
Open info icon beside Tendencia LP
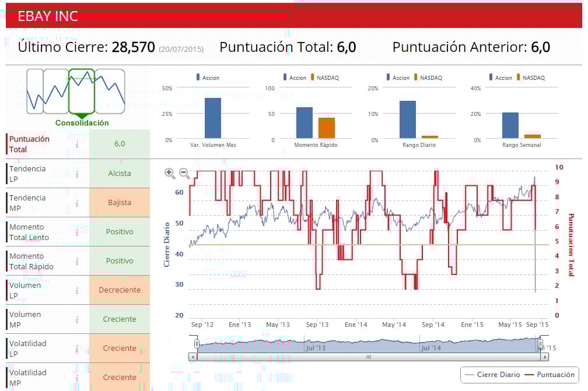tap(77, 174)
